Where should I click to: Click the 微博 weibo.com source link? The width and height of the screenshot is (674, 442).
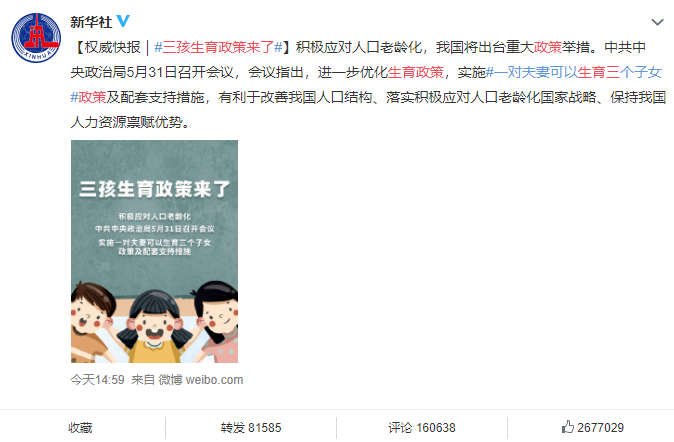pyautogui.click(x=201, y=380)
